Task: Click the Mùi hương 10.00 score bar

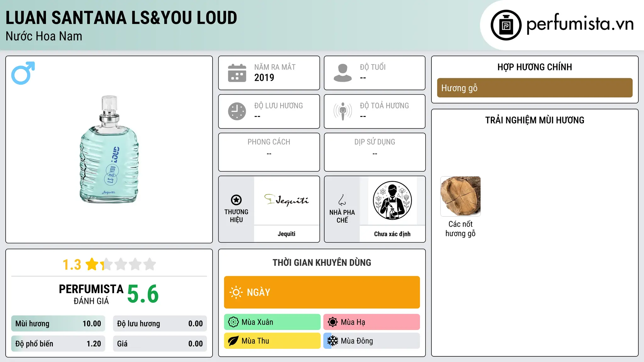Action: point(58,324)
